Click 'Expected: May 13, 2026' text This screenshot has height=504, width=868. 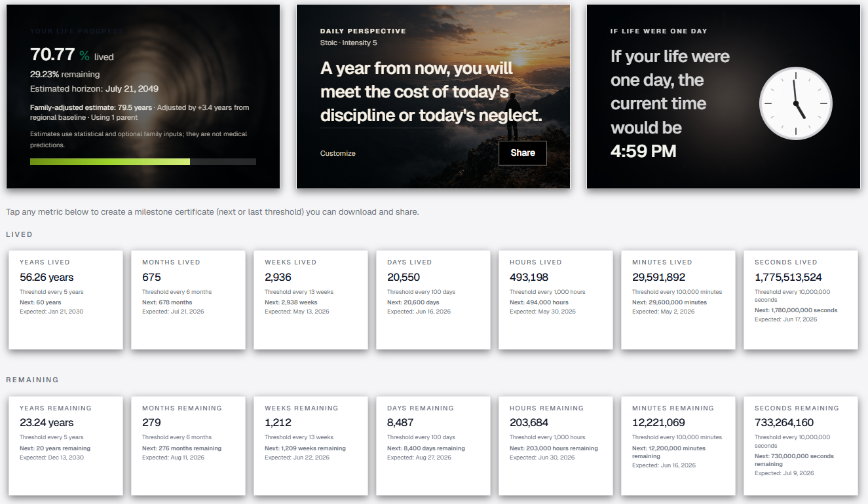pos(297,312)
